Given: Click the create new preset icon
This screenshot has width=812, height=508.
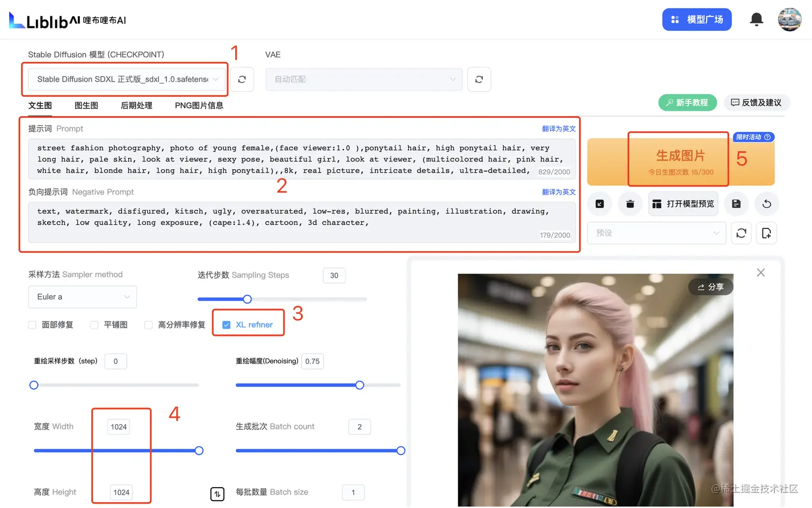Looking at the screenshot, I should tap(766, 233).
